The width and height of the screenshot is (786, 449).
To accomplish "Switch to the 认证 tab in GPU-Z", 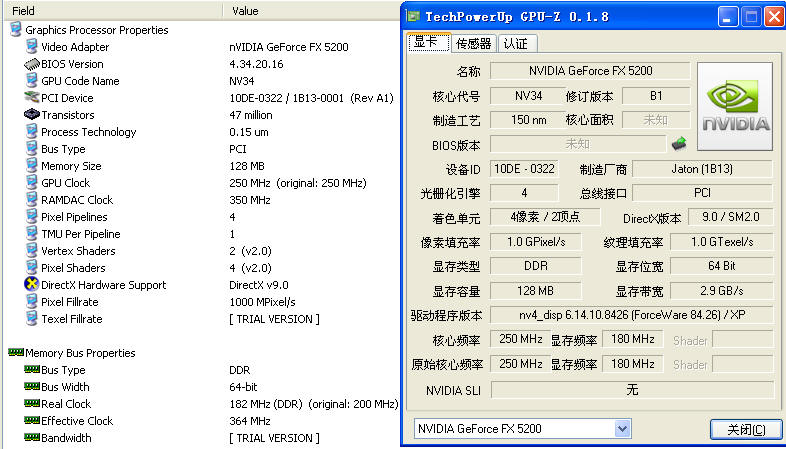I will pos(516,44).
